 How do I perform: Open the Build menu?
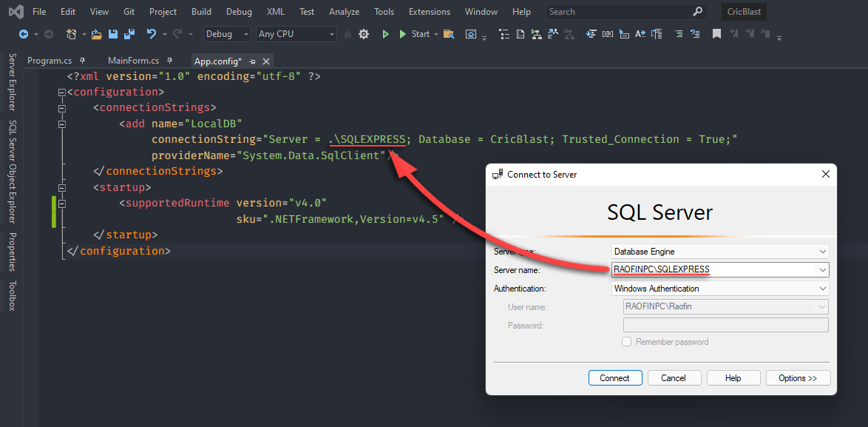click(202, 11)
